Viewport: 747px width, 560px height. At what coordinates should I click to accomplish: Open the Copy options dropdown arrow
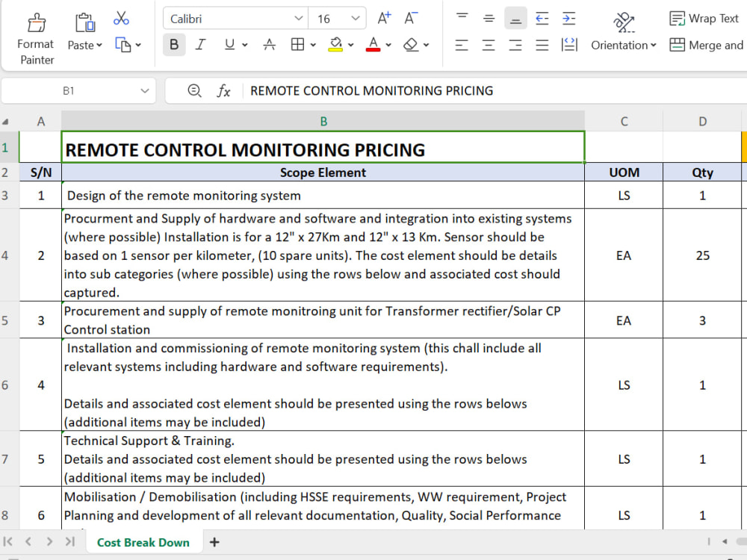tap(138, 46)
